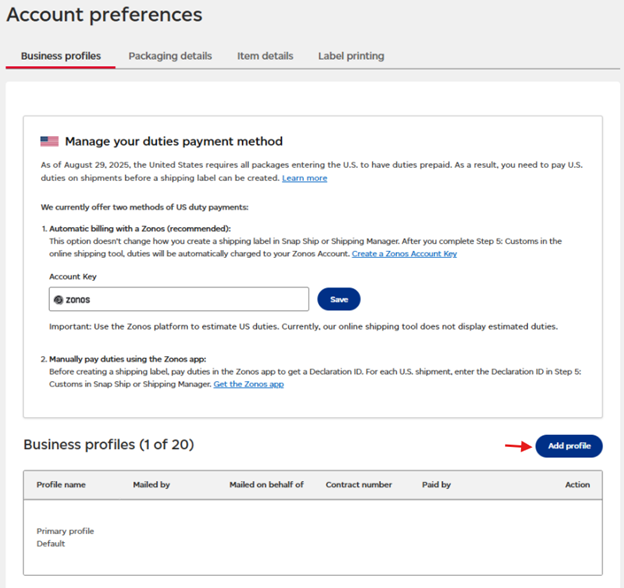Click the Account preferences page heading

tap(104, 15)
